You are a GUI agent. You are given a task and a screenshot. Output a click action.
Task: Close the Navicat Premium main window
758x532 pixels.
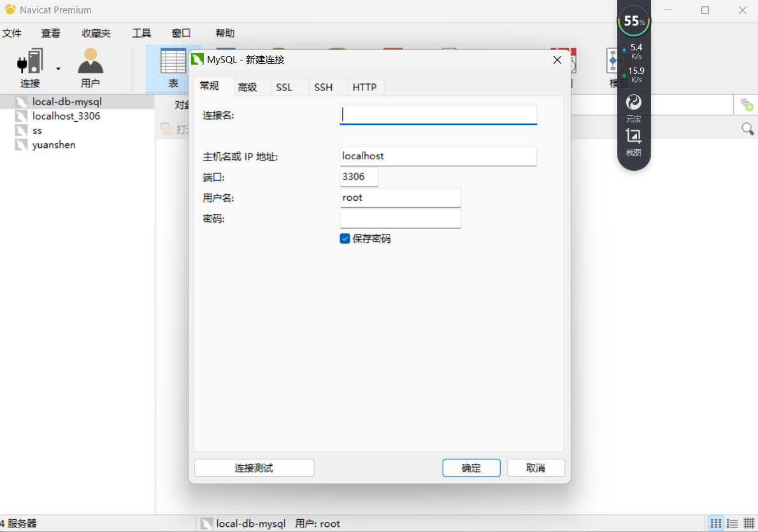743,10
